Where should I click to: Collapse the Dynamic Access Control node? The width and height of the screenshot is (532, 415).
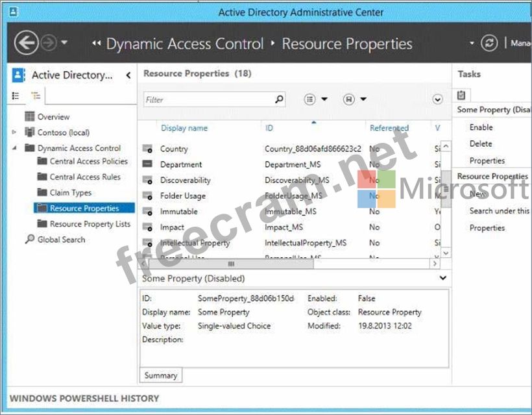(x=14, y=147)
